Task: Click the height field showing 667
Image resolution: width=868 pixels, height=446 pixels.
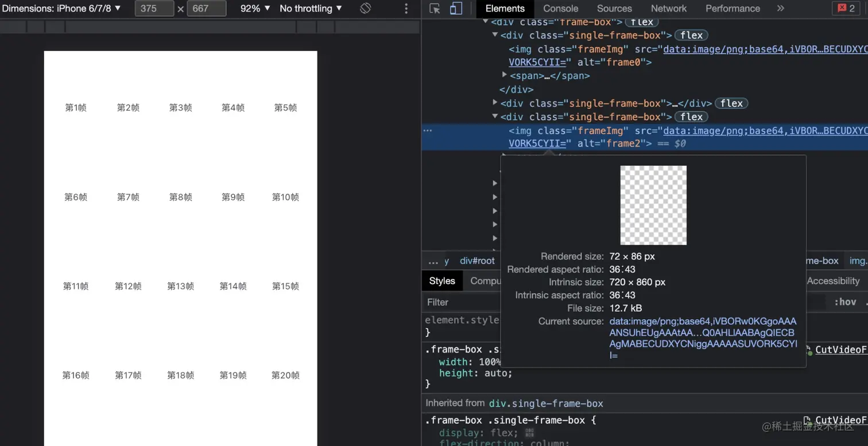Action: click(207, 9)
